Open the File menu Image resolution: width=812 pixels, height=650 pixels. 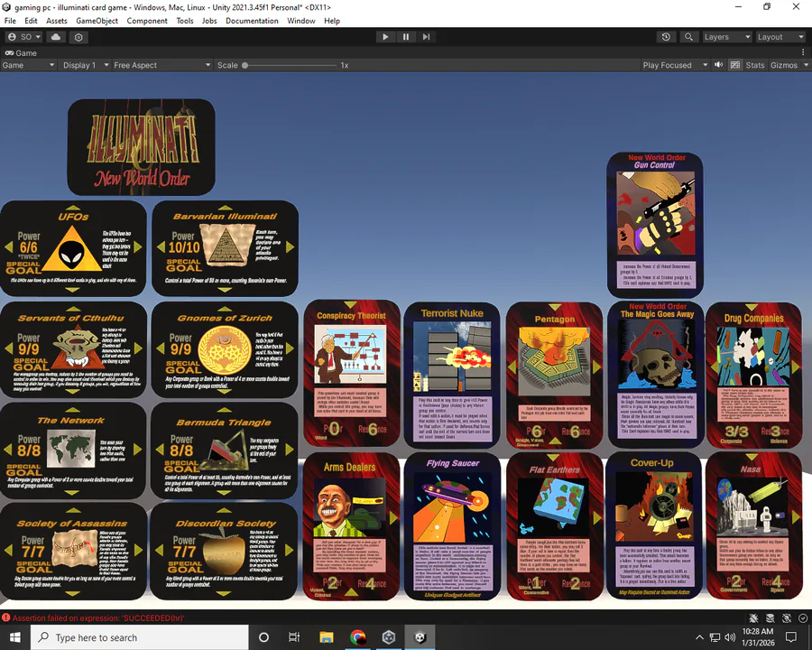(x=10, y=21)
